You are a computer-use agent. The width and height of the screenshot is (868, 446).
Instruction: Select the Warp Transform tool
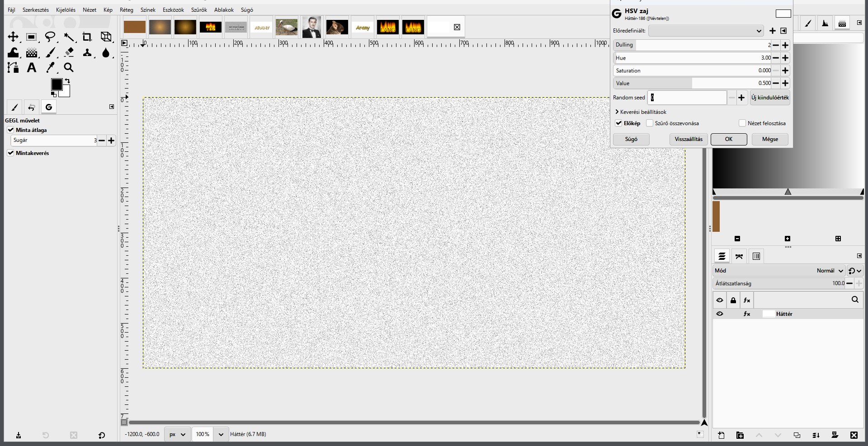point(13,52)
